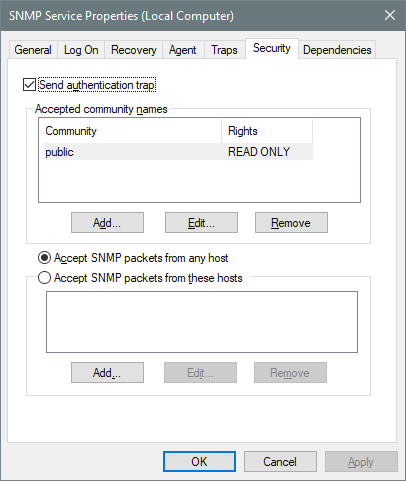Image resolution: width=406 pixels, height=481 pixels.
Task: Select Accept SNMP packets from any host
Action: (44, 258)
